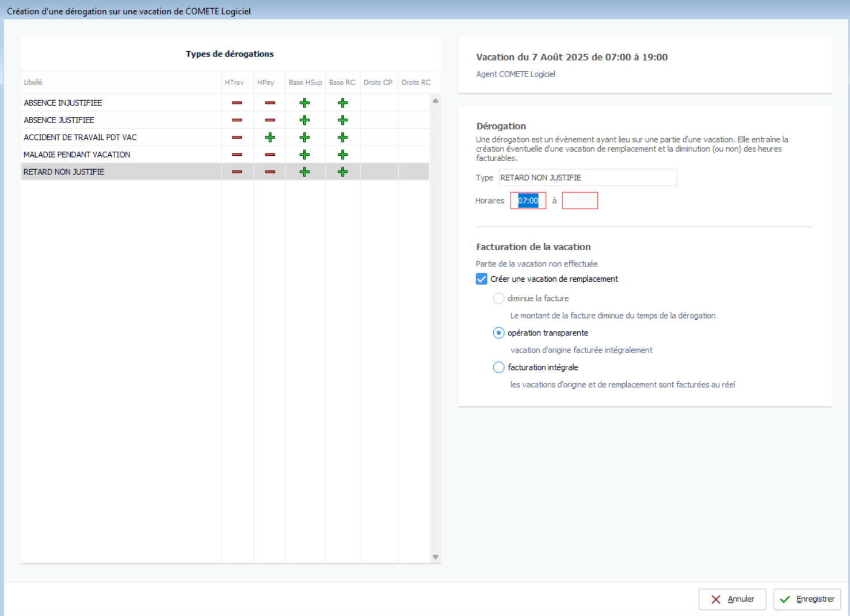This screenshot has width=850, height=616.
Task: Choose the opération transparente radio button
Action: coord(499,333)
